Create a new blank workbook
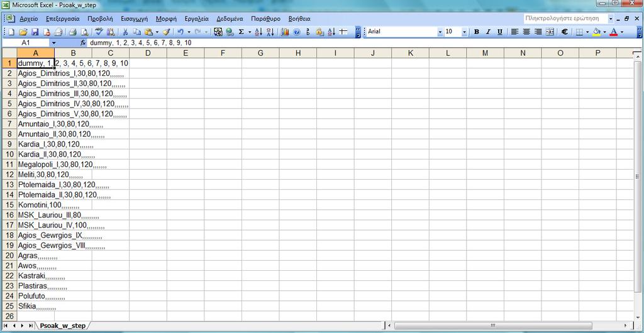This screenshot has height=333, width=644. [x=11, y=32]
